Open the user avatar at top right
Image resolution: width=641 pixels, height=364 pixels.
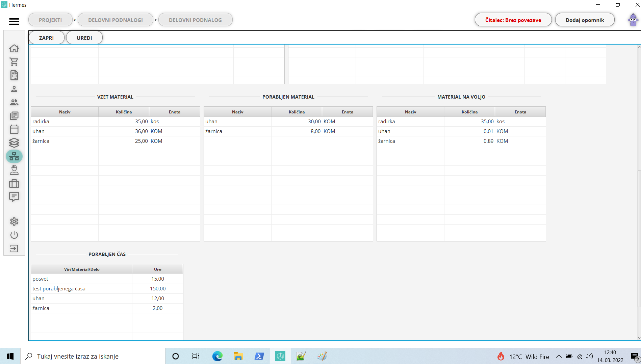point(633,20)
